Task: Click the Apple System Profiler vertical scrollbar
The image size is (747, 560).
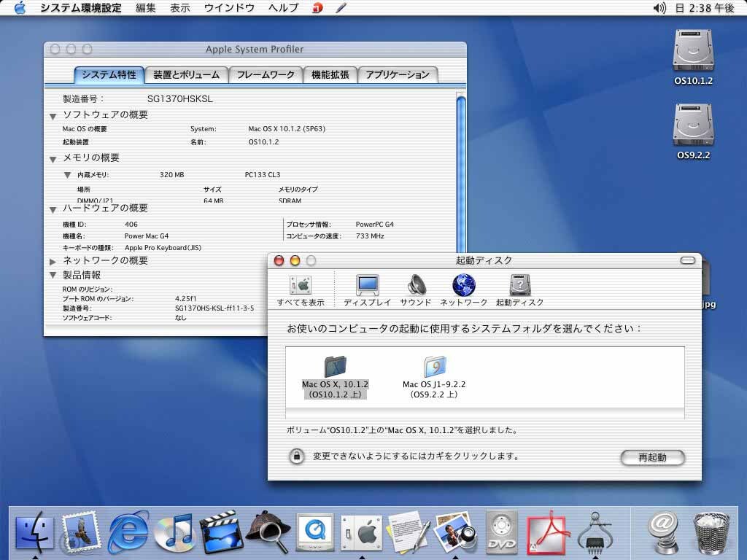Action: [461, 174]
